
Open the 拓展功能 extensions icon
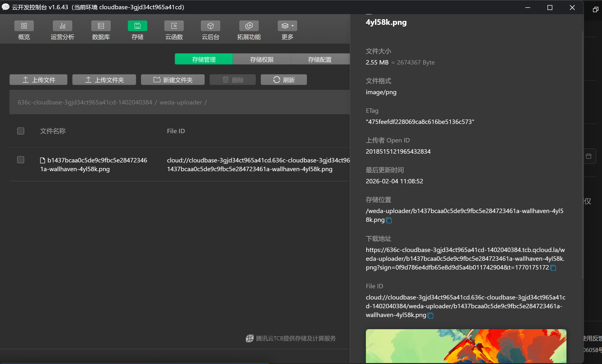pyautogui.click(x=249, y=26)
